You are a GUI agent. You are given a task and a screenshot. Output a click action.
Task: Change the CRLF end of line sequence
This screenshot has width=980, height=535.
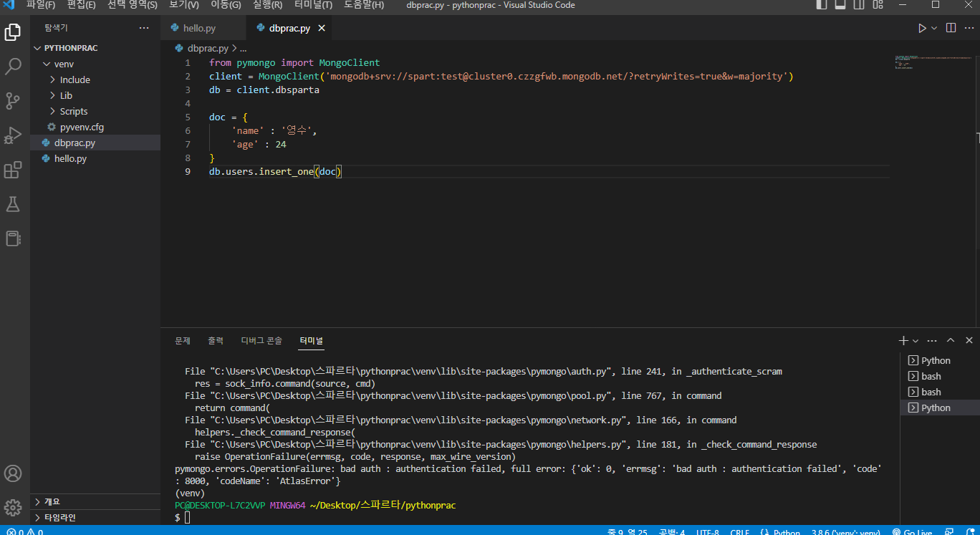tap(740, 532)
